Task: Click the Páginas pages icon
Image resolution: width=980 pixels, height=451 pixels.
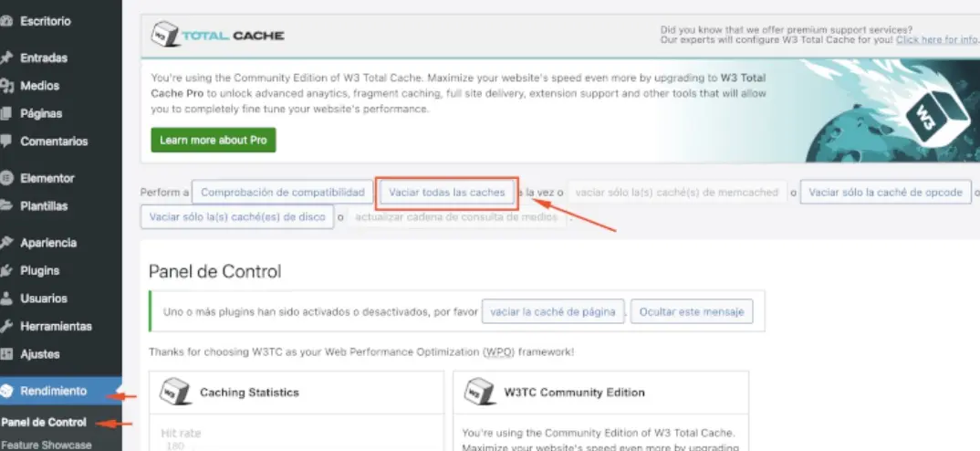Action: [x=5, y=113]
